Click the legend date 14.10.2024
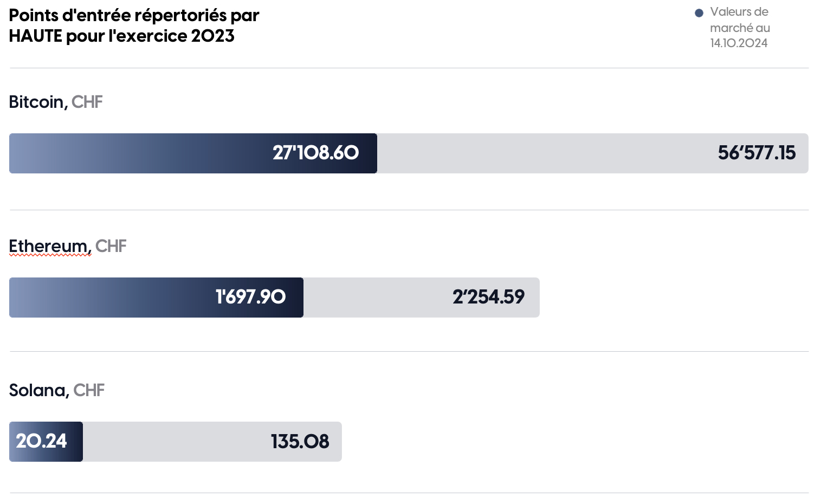This screenshot has height=504, width=827. [739, 43]
